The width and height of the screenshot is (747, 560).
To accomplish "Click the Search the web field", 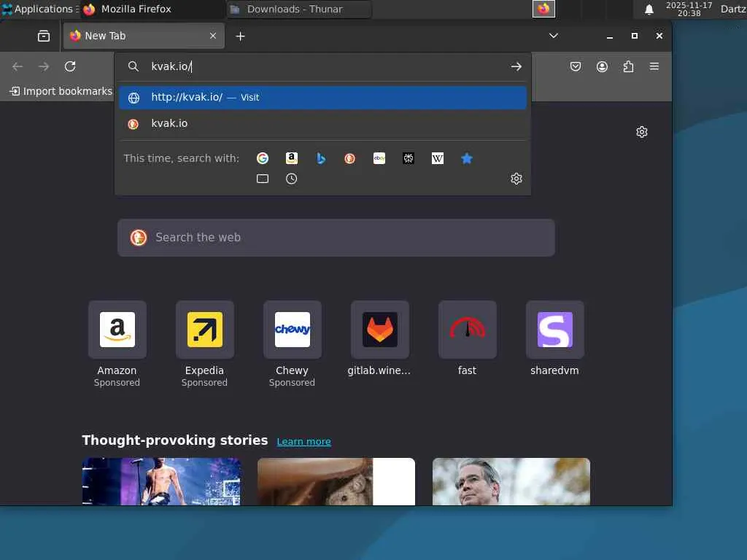I will pyautogui.click(x=336, y=238).
